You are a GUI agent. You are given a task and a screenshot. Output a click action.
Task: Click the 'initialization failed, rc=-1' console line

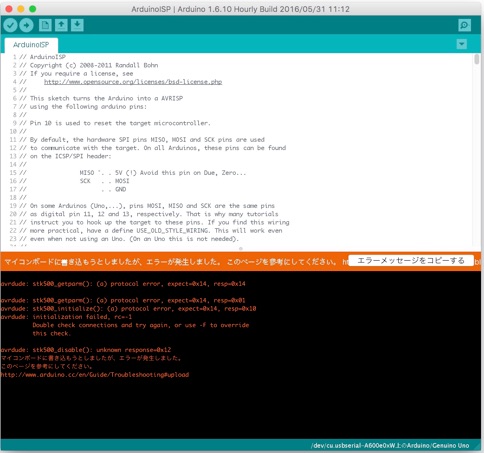click(66, 317)
